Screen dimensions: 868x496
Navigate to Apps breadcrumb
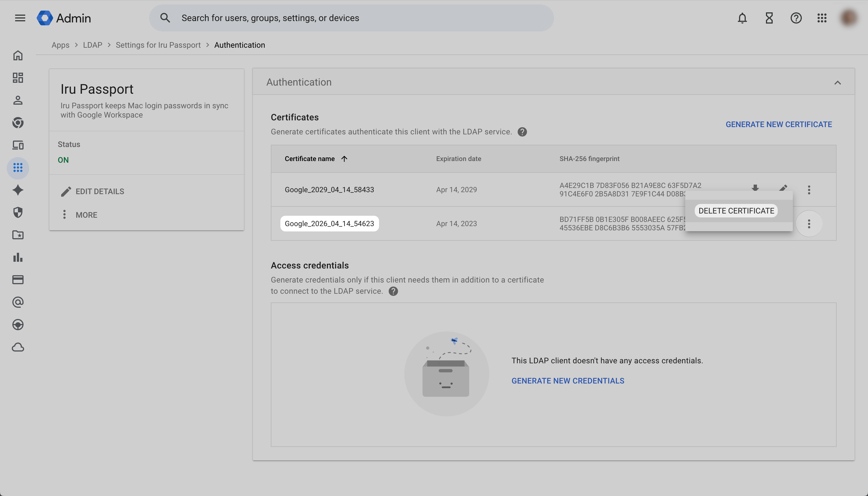point(60,45)
